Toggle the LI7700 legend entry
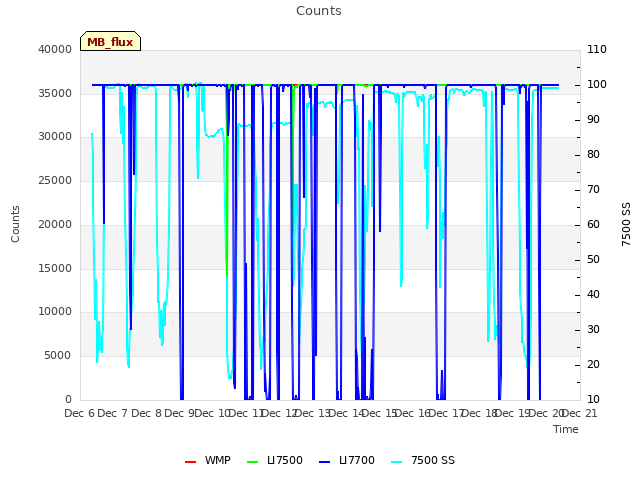The width and height of the screenshot is (640, 480). point(347,460)
